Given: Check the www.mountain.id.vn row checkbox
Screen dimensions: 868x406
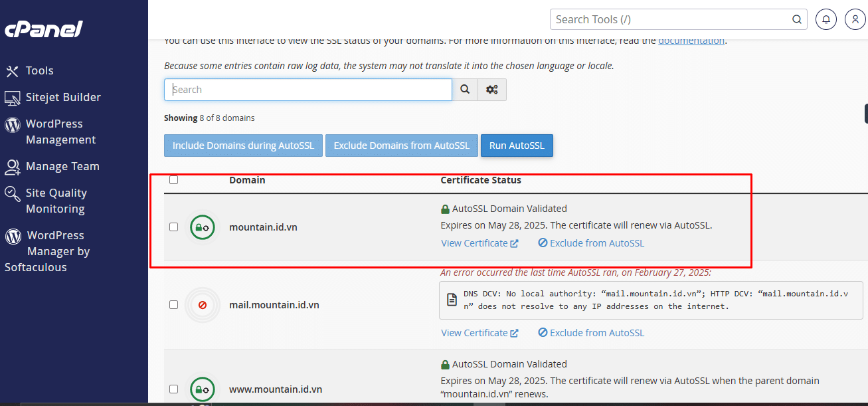Looking at the screenshot, I should [173, 389].
